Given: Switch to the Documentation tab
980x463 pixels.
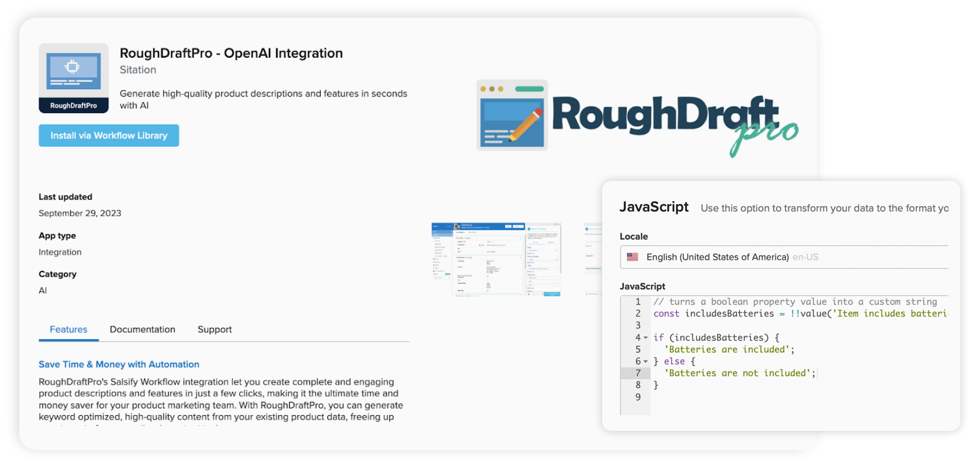Looking at the screenshot, I should pyautogui.click(x=143, y=330).
